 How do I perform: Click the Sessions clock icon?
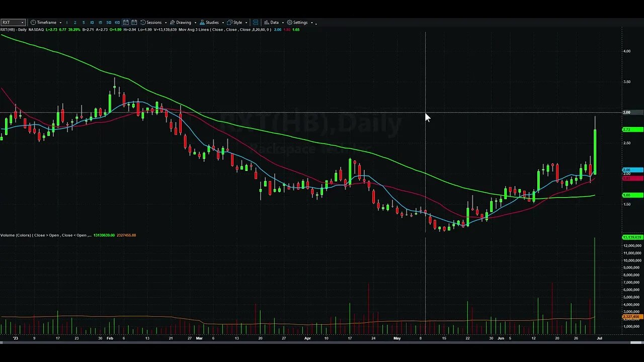coord(143,23)
